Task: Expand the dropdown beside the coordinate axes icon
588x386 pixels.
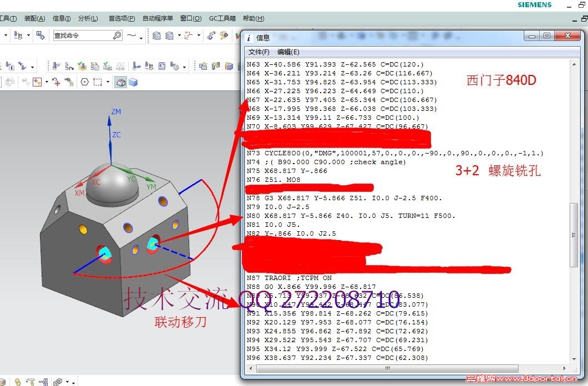Action: tap(199, 35)
